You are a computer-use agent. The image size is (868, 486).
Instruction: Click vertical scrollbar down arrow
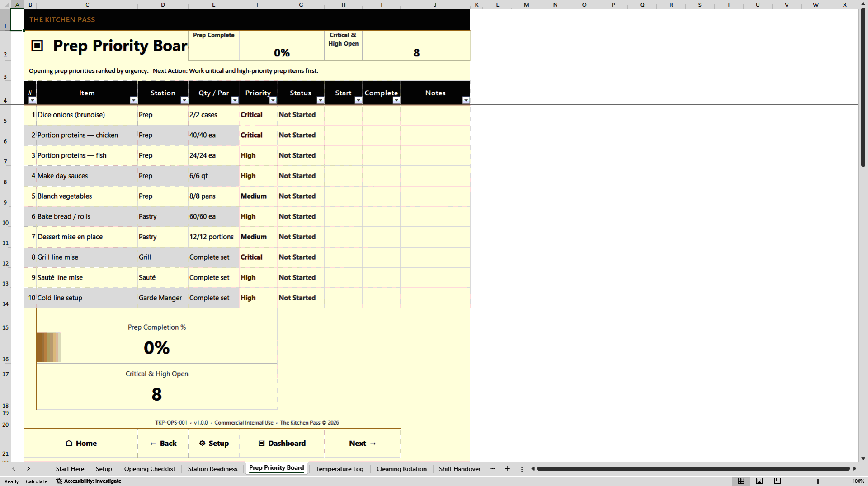tap(863, 458)
